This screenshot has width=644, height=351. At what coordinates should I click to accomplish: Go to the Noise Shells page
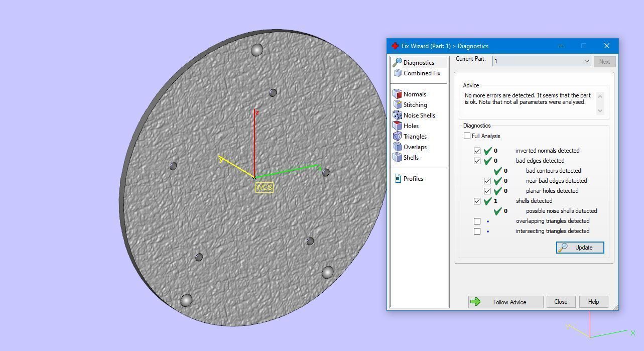419,115
